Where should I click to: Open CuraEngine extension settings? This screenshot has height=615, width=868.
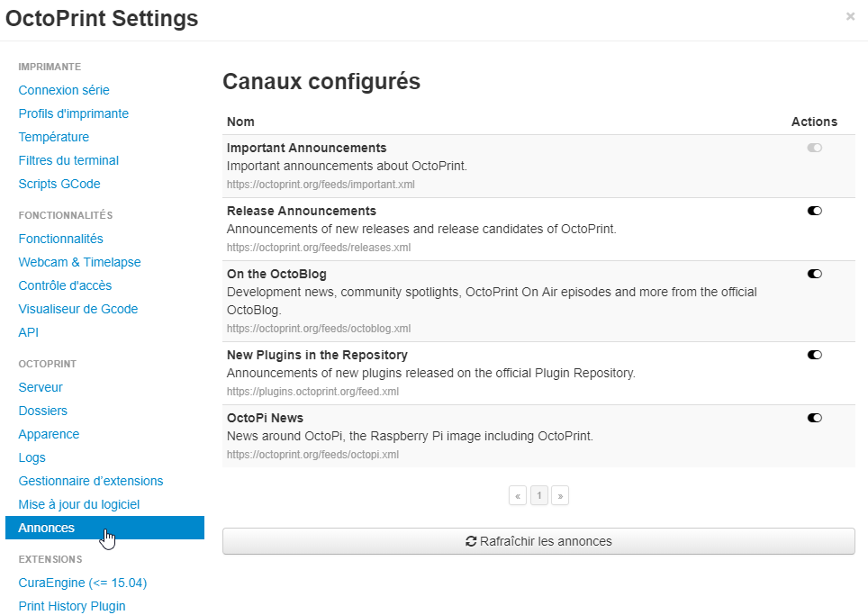click(83, 583)
